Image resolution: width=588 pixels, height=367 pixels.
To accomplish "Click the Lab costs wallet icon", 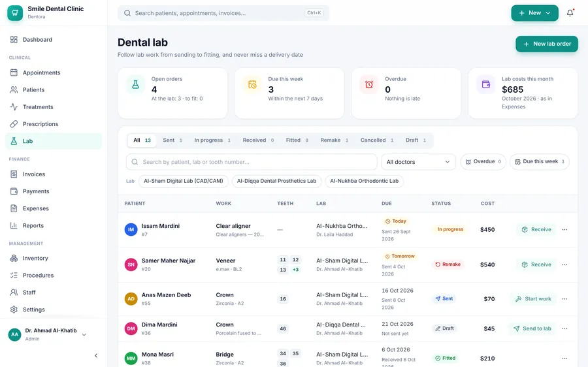I will (486, 84).
